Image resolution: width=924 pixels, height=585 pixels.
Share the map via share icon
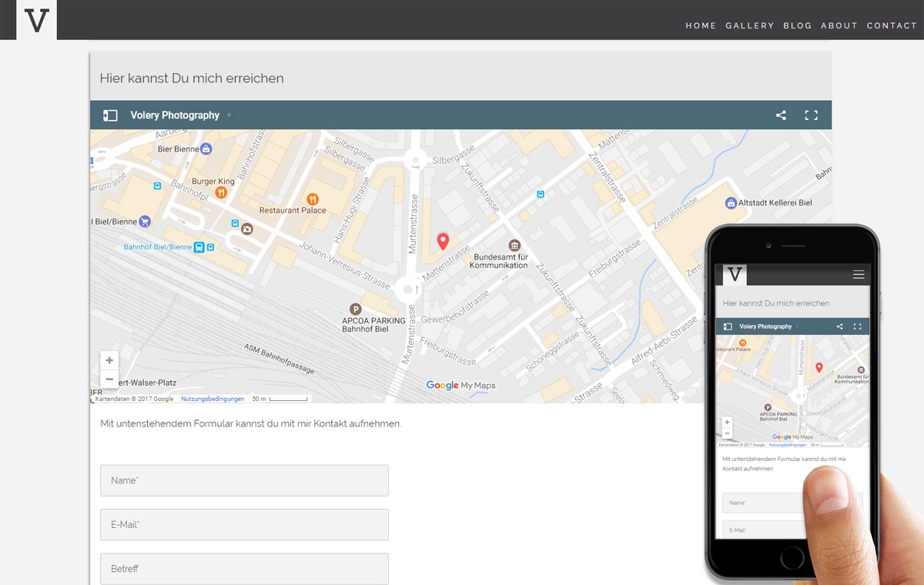(781, 115)
